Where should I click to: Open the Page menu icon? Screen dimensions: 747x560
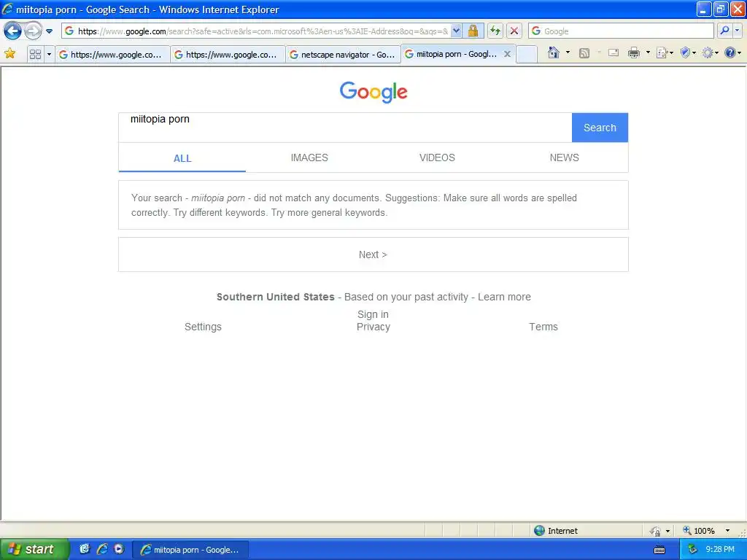coord(664,52)
